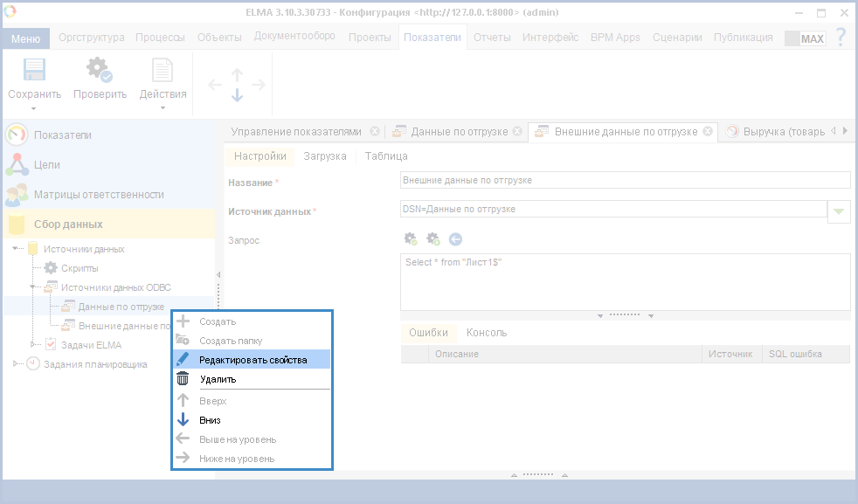The image size is (858, 504).
Task: Click the Меню button
Action: 25,38
